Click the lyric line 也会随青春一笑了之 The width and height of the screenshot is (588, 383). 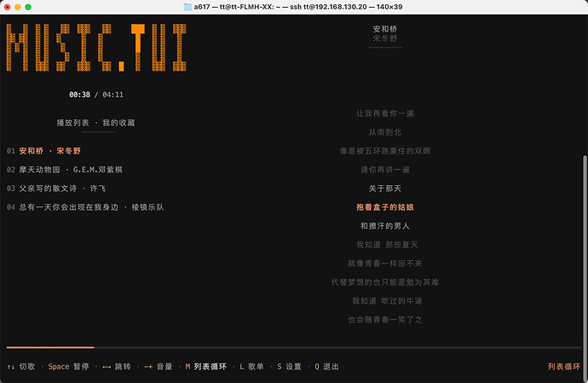[385, 320]
